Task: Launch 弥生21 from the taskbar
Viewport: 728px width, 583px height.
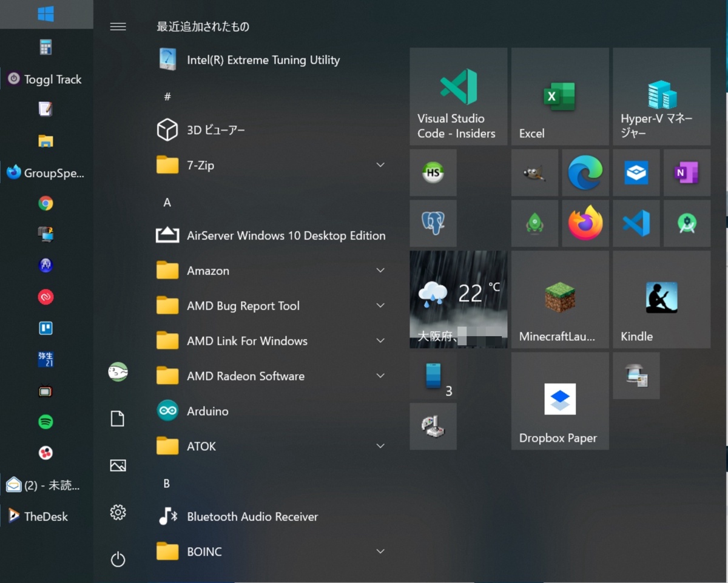Action: pos(45,359)
